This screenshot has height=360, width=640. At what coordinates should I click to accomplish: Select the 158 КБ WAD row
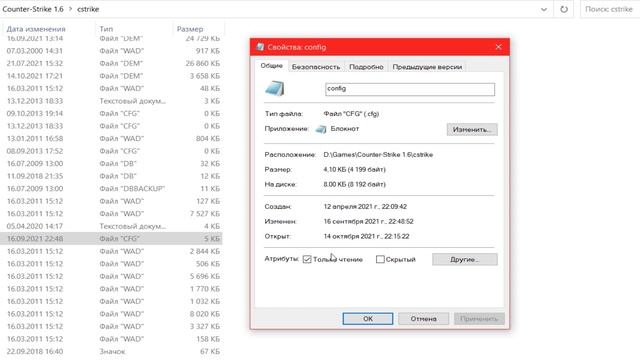(x=111, y=339)
